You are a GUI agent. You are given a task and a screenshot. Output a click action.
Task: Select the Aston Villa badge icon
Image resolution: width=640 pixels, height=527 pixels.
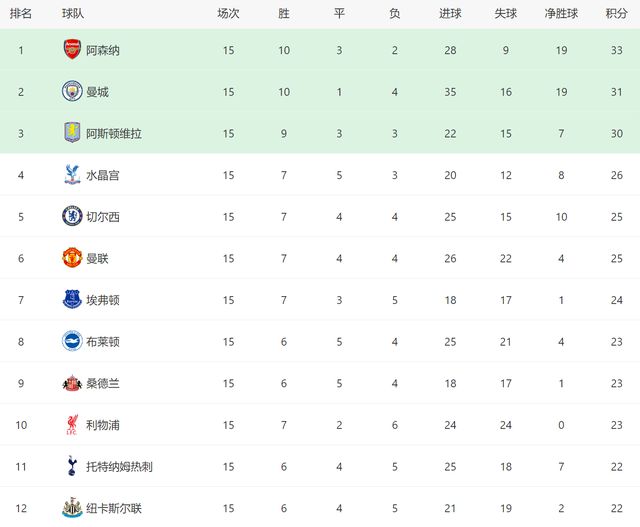pyautogui.click(x=71, y=133)
